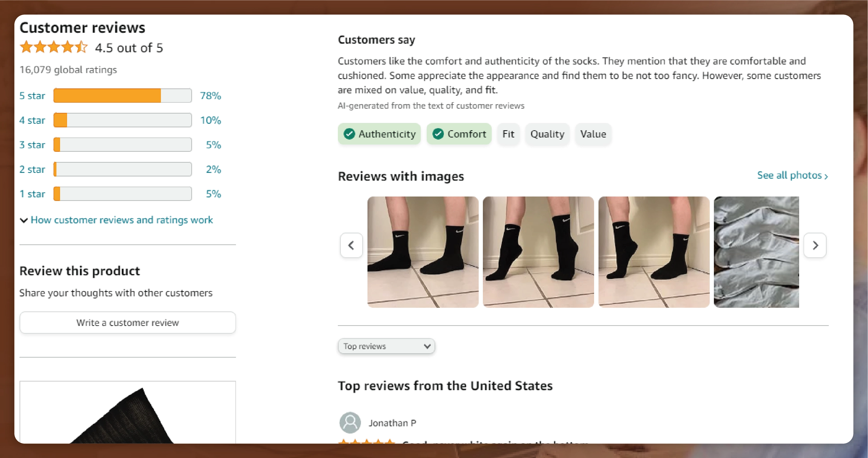Click the 2% percentage link

point(213,169)
